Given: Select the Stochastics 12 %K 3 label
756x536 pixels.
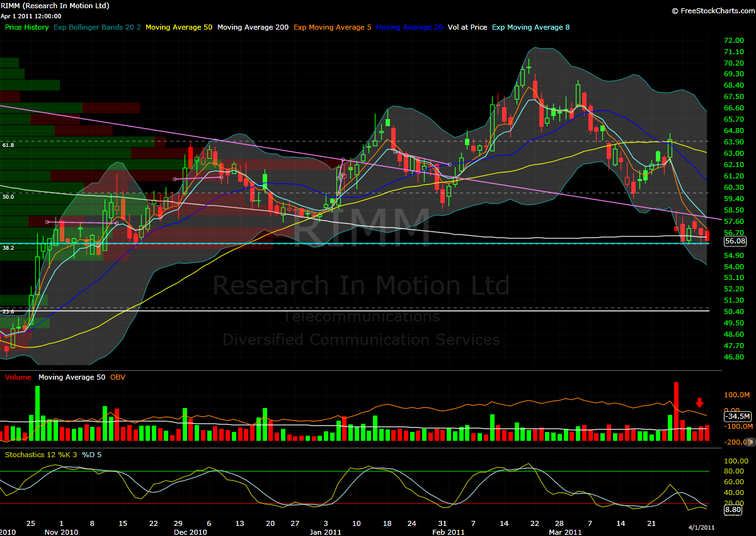Looking at the screenshot, I should [40, 454].
